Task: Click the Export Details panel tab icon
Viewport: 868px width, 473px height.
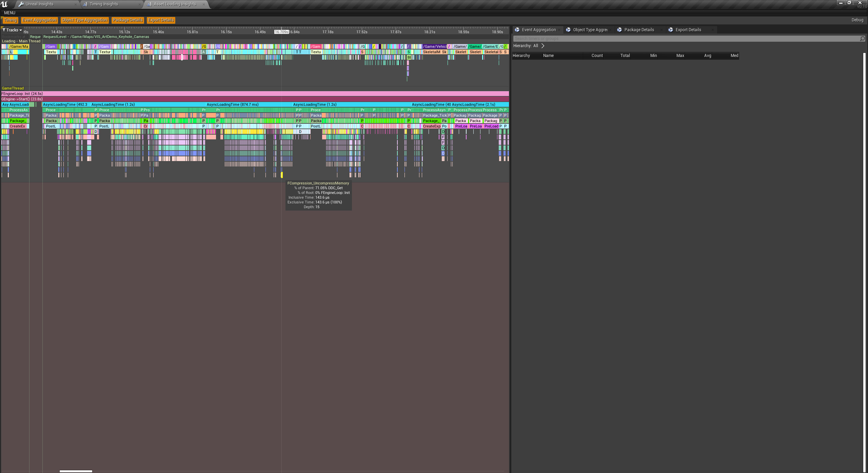Action: [x=671, y=30]
